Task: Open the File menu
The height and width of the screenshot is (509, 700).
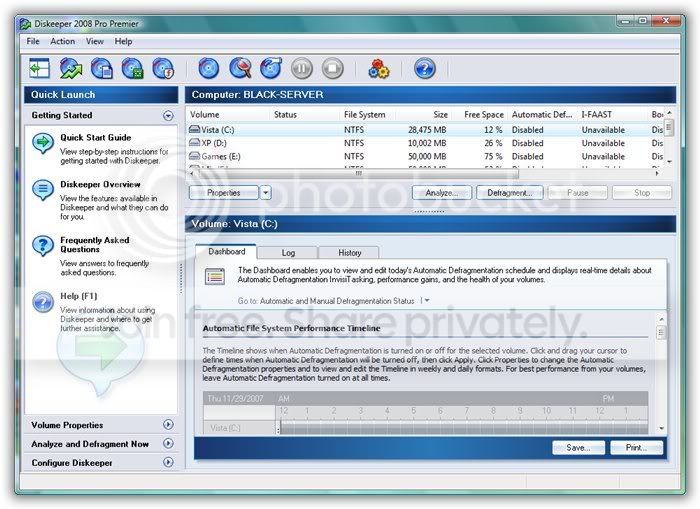Action: (33, 41)
